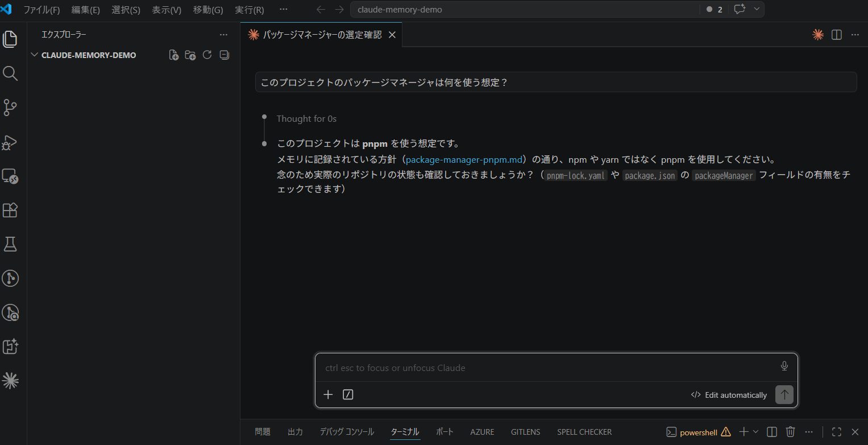Click the user prompt message box

[x=556, y=82]
